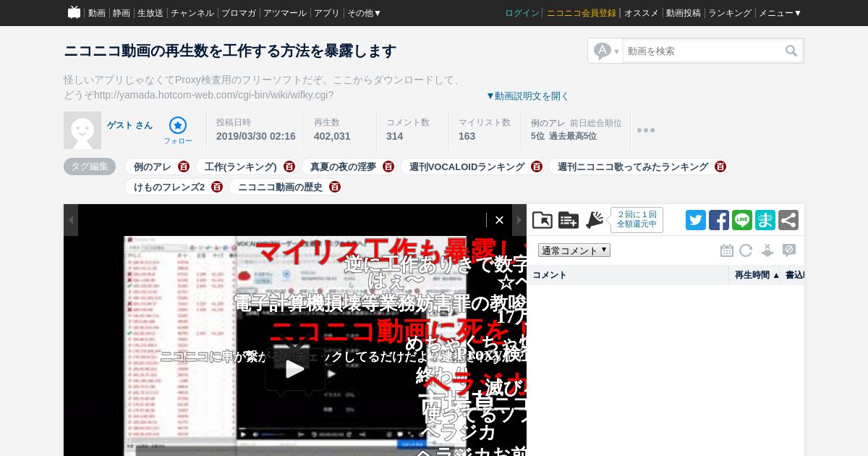Play the video with center button

[x=295, y=369]
